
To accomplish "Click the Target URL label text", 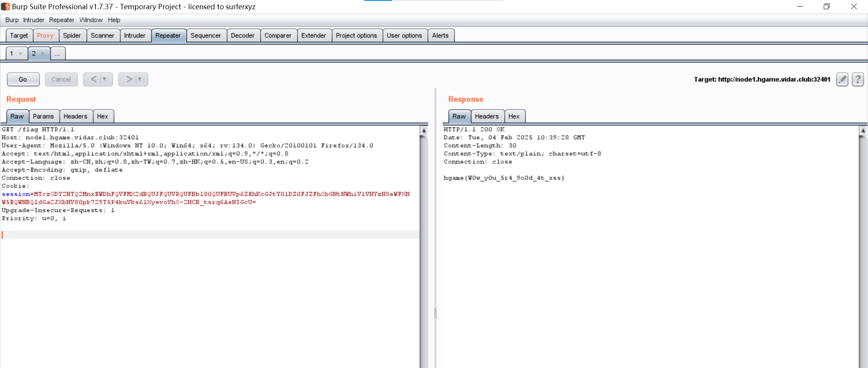I will pos(762,79).
